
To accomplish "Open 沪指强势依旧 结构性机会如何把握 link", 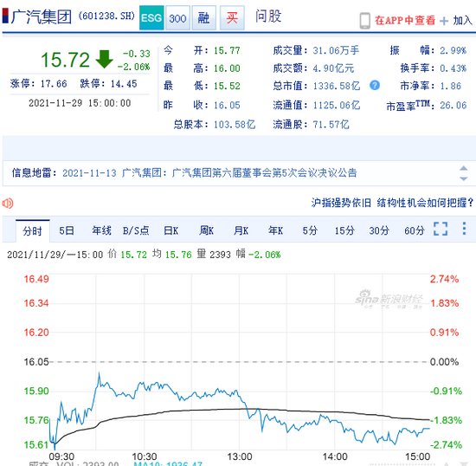I will [x=392, y=203].
